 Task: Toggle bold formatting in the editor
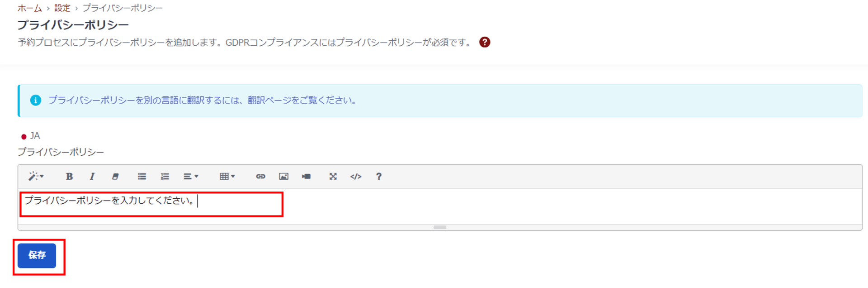point(69,177)
